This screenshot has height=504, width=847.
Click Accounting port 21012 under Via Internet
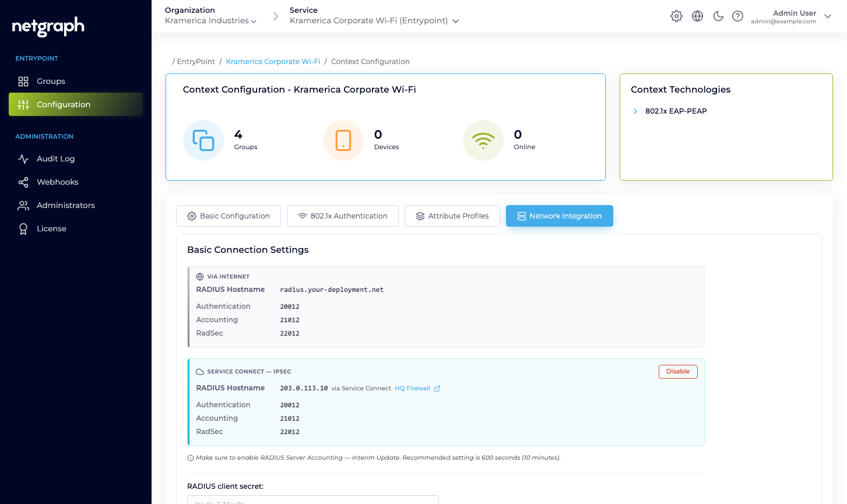pos(290,320)
